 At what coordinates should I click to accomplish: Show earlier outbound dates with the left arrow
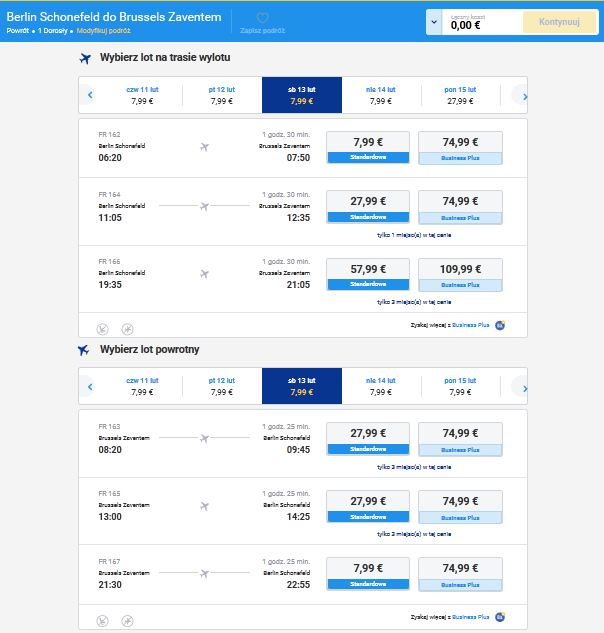[90, 95]
